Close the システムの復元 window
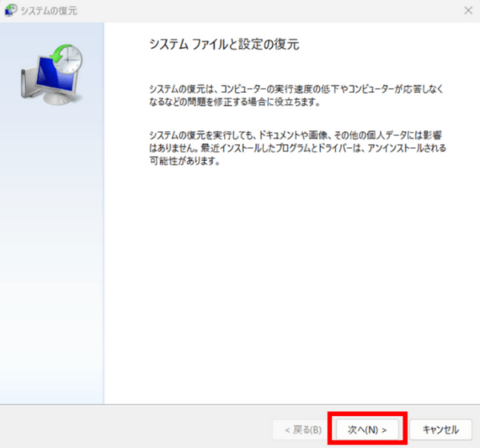This screenshot has width=480, height=448. coord(468,10)
